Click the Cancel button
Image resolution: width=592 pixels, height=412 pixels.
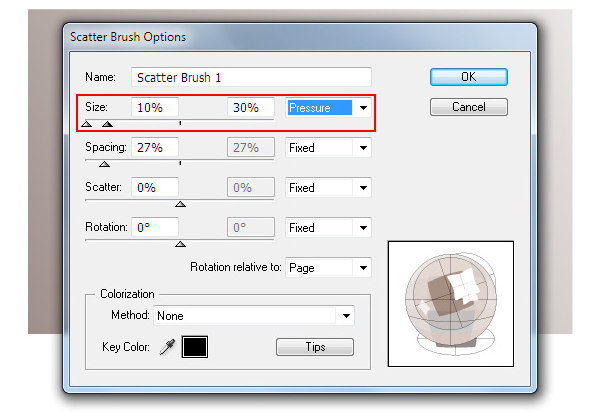coord(469,107)
